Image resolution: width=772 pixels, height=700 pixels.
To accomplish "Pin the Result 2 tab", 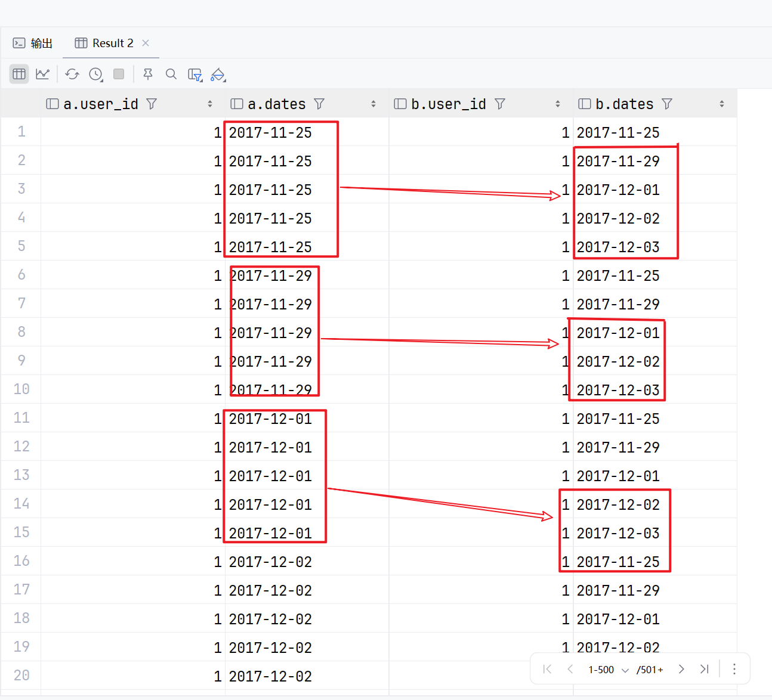I will (148, 74).
